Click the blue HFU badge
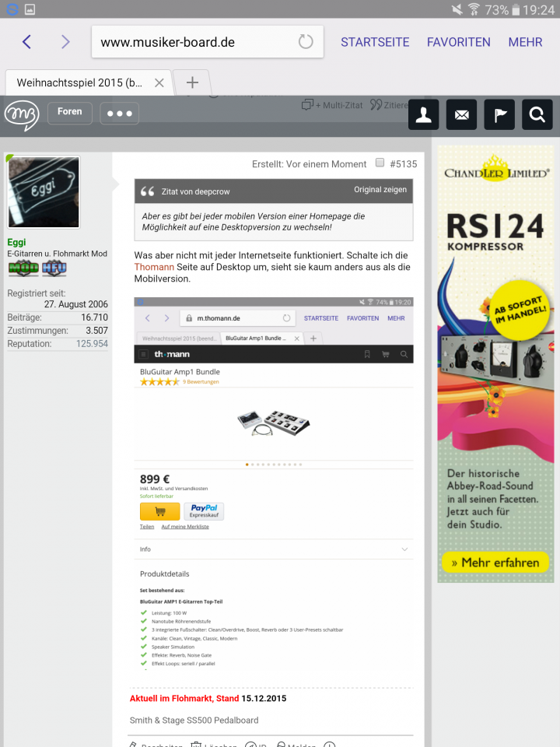The image size is (560, 747). pyautogui.click(x=54, y=268)
